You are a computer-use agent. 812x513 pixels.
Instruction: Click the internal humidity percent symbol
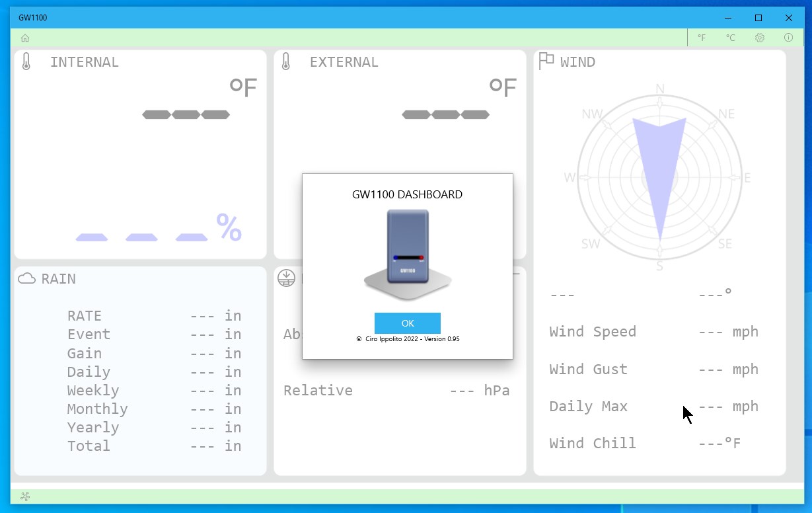click(x=229, y=227)
